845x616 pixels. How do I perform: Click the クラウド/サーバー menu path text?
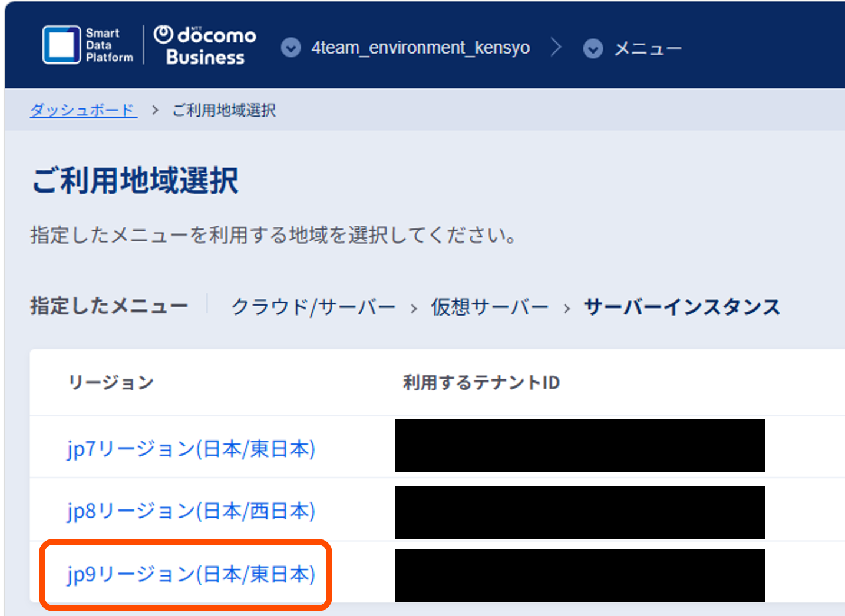tap(313, 307)
